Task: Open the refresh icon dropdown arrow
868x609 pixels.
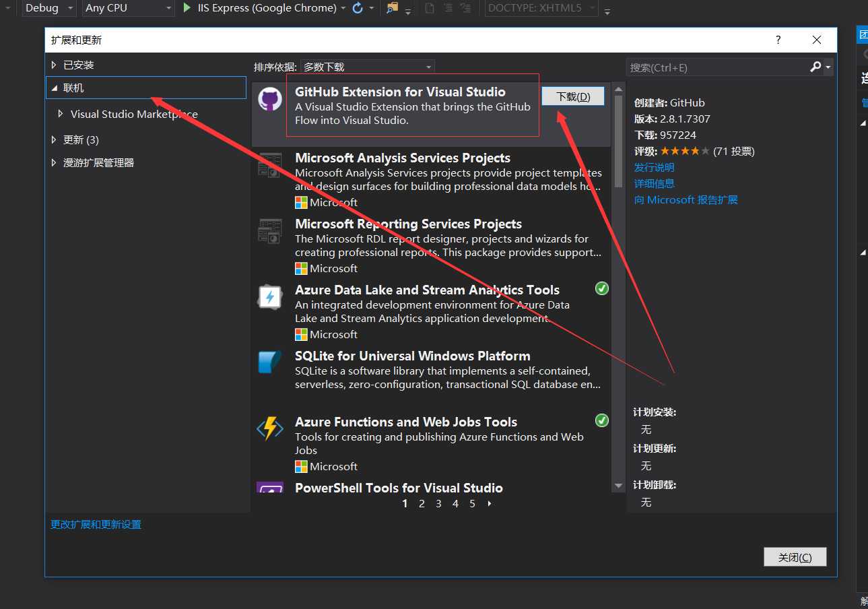Action: (371, 8)
